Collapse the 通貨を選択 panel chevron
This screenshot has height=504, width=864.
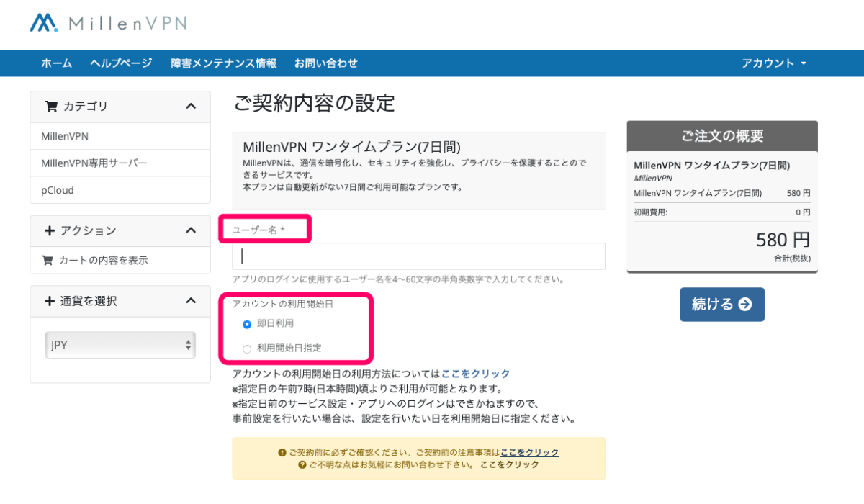(191, 301)
